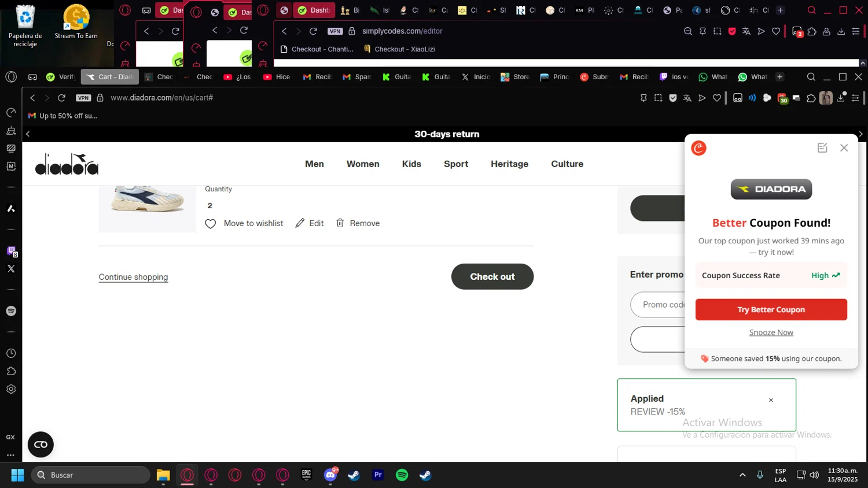Screen dimensions: 868x488
Task: Open Easy Setup sliders in Diadora window
Action: tap(855, 98)
